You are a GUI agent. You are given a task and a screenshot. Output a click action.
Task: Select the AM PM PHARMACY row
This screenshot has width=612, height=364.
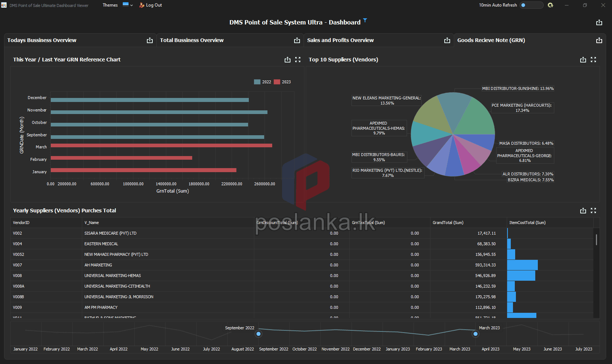(302, 307)
